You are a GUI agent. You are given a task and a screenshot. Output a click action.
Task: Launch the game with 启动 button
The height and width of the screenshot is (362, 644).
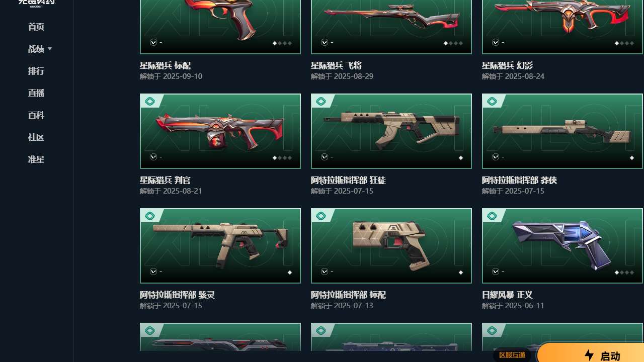591,354
